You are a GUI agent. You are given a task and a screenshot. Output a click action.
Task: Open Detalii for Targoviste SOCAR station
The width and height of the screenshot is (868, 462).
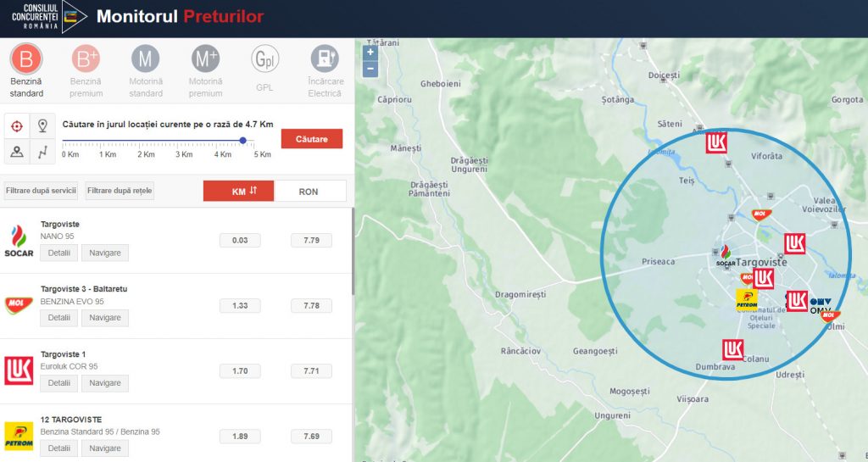[x=59, y=253]
